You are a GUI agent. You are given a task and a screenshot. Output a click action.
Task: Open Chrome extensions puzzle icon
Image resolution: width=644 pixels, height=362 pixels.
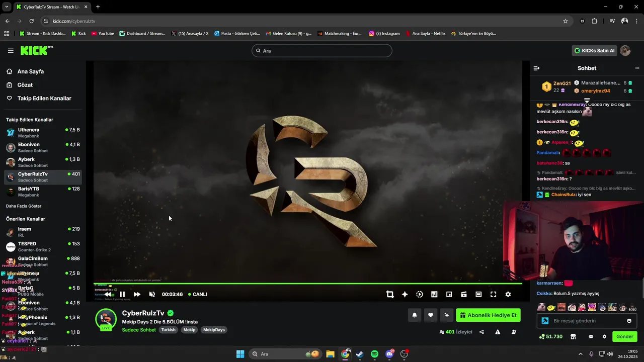(x=595, y=21)
